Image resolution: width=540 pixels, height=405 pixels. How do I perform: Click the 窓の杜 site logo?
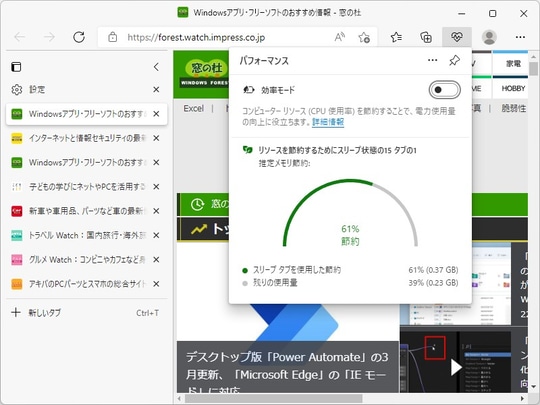click(205, 73)
